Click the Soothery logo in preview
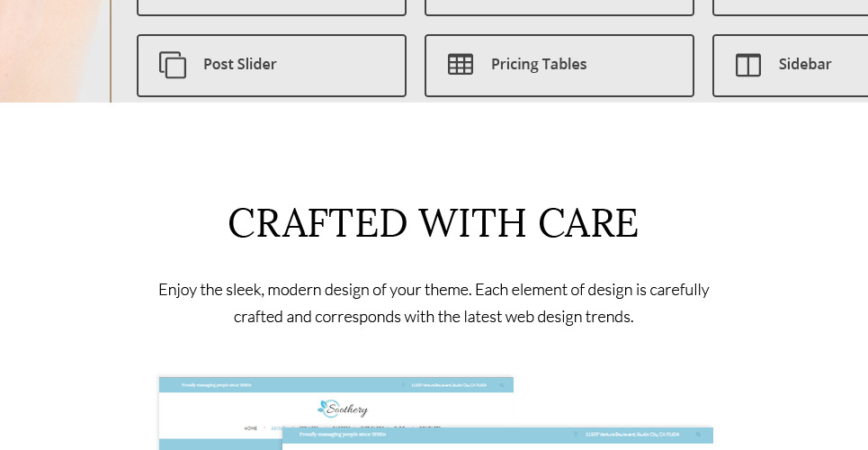 [x=343, y=409]
